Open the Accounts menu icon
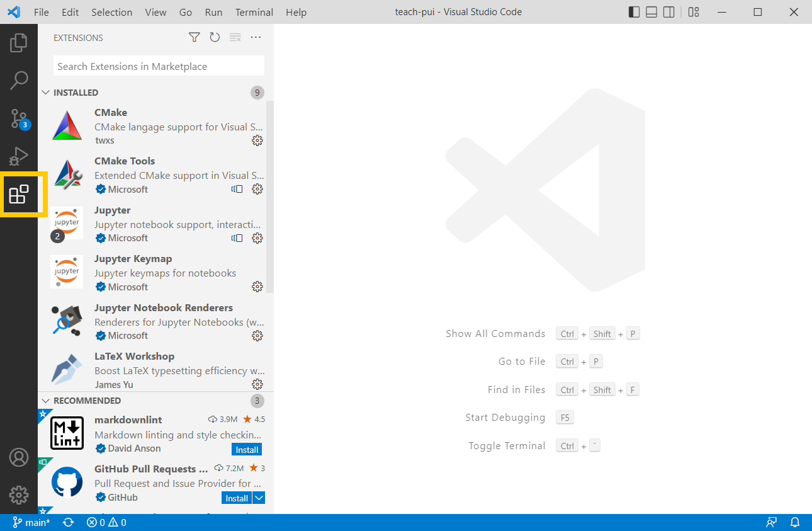The image size is (812, 531). pos(19,457)
